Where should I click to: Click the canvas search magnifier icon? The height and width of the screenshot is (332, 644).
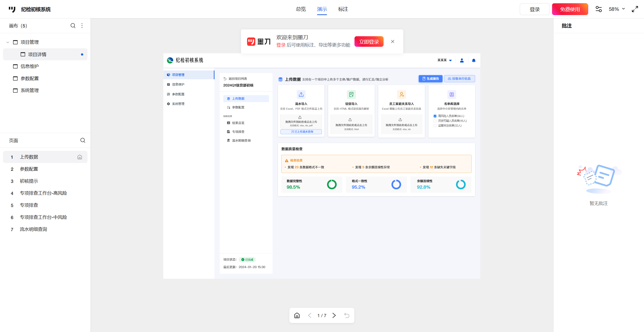(x=73, y=26)
